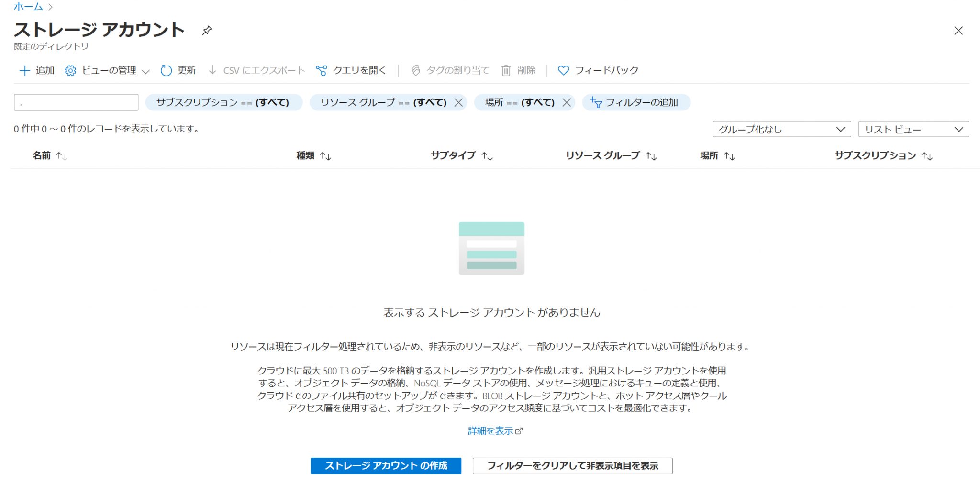The height and width of the screenshot is (484, 980).
Task: Open サブスクリプション == (すべて) filter
Action: click(x=223, y=102)
